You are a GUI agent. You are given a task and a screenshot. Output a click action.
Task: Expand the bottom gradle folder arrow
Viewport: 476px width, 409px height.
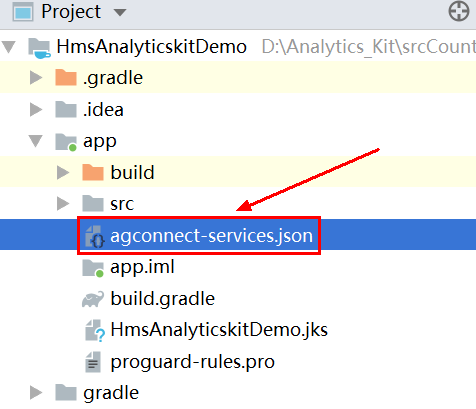pyautogui.click(x=36, y=393)
